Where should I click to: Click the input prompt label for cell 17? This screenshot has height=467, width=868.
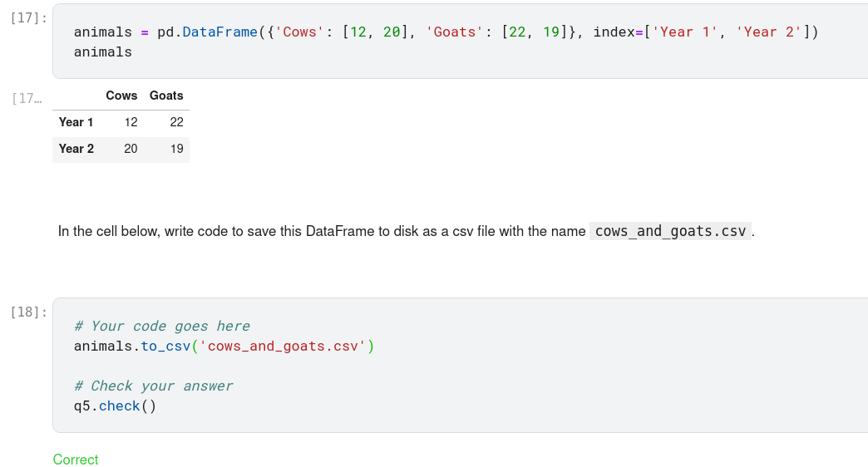30,17
